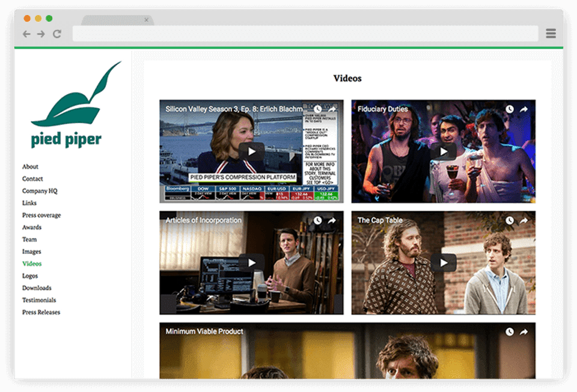Go to Company HQ

coord(40,191)
